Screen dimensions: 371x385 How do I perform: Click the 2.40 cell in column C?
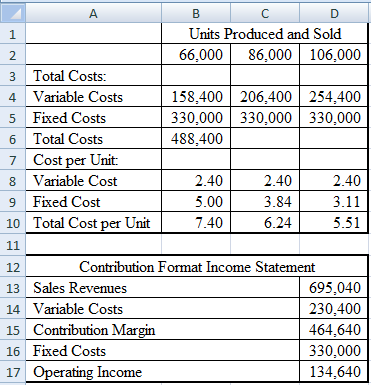(x=265, y=181)
